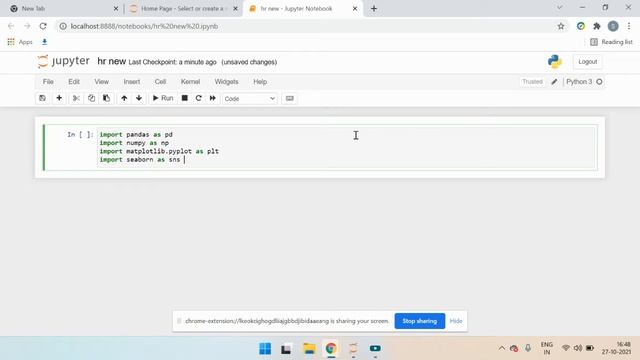Click inside the code cell editor
Screen dimensions: 640x360
click(x=347, y=147)
